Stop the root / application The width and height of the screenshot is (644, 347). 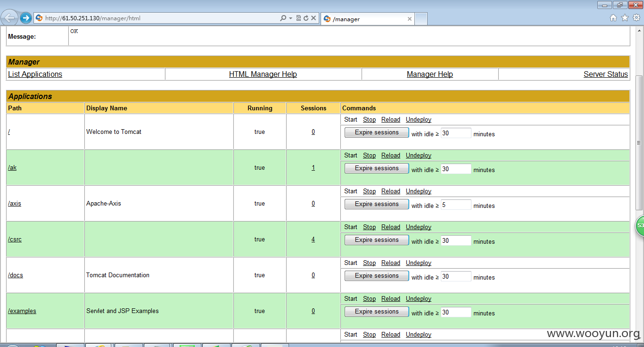(x=369, y=120)
